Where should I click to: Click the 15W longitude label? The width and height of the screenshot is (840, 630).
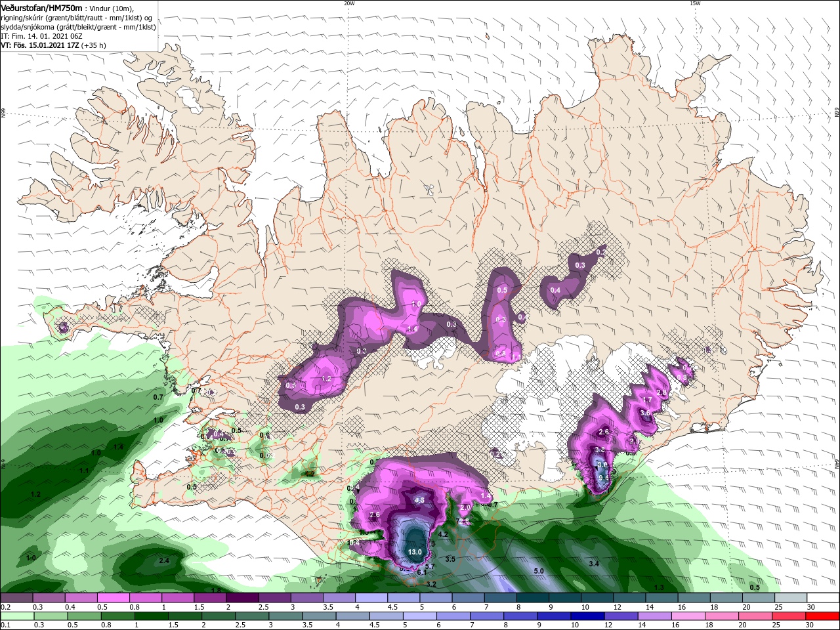695,3
